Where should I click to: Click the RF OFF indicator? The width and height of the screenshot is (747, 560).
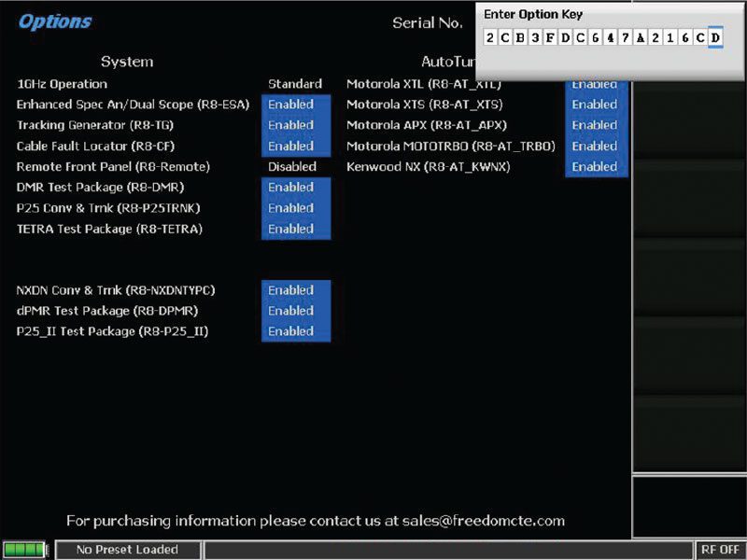pyautogui.click(x=722, y=550)
